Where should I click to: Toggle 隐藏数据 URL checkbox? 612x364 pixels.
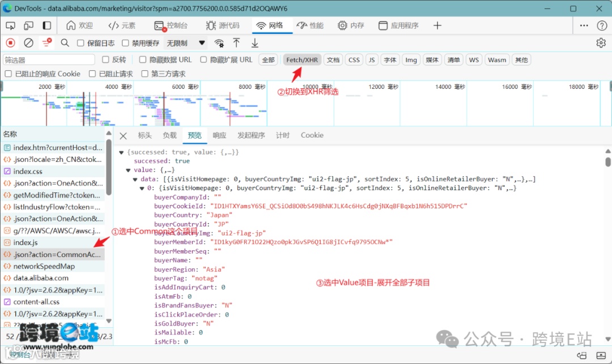[142, 59]
